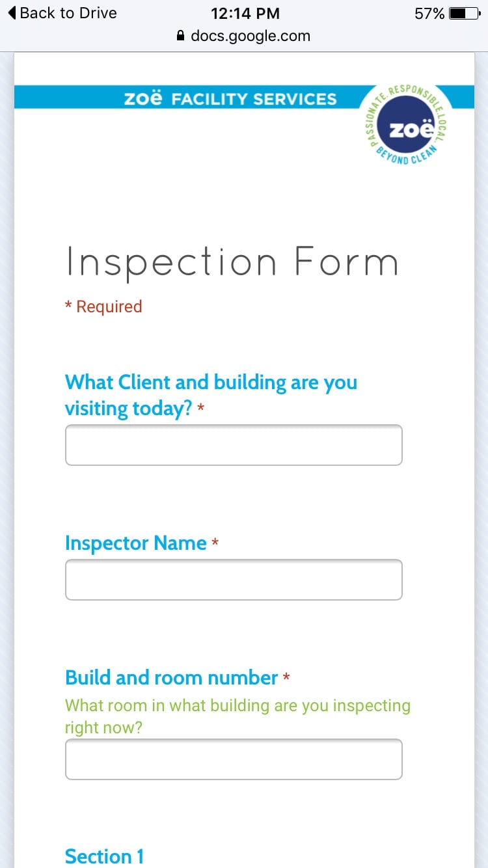Click the Build and room number answer box
This screenshot has height=868, width=488.
(233, 759)
